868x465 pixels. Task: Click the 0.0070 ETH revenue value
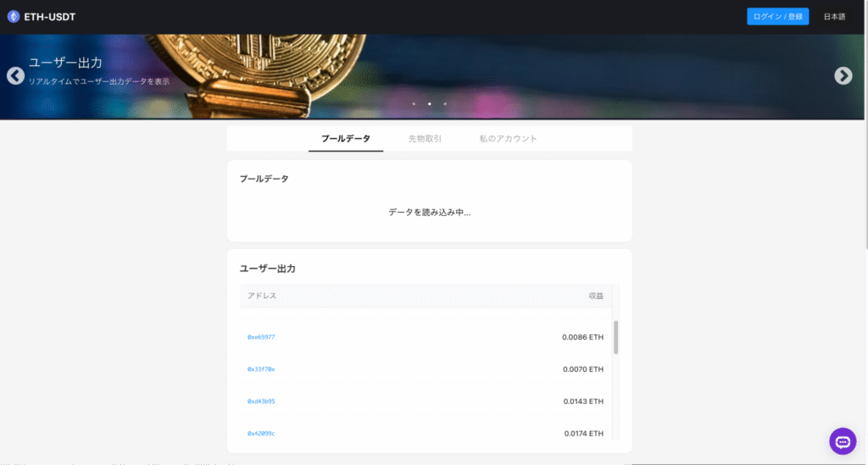coord(583,369)
